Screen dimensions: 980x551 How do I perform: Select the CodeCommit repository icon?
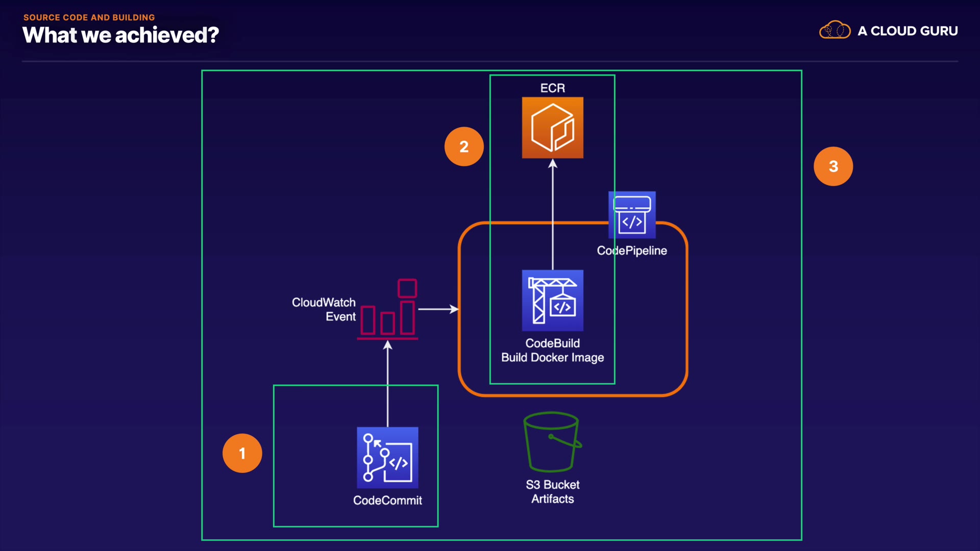[x=387, y=458]
